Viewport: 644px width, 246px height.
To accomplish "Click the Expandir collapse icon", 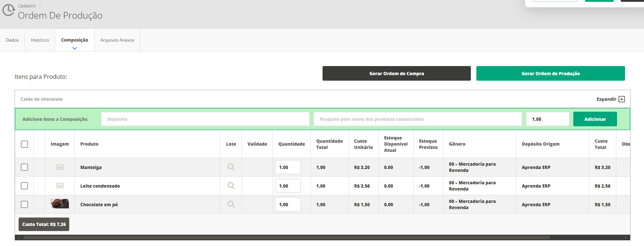I will [x=622, y=99].
